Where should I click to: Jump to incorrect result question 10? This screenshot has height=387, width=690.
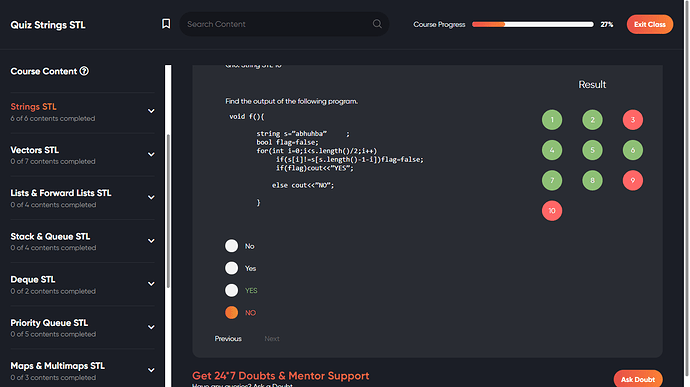(x=552, y=210)
